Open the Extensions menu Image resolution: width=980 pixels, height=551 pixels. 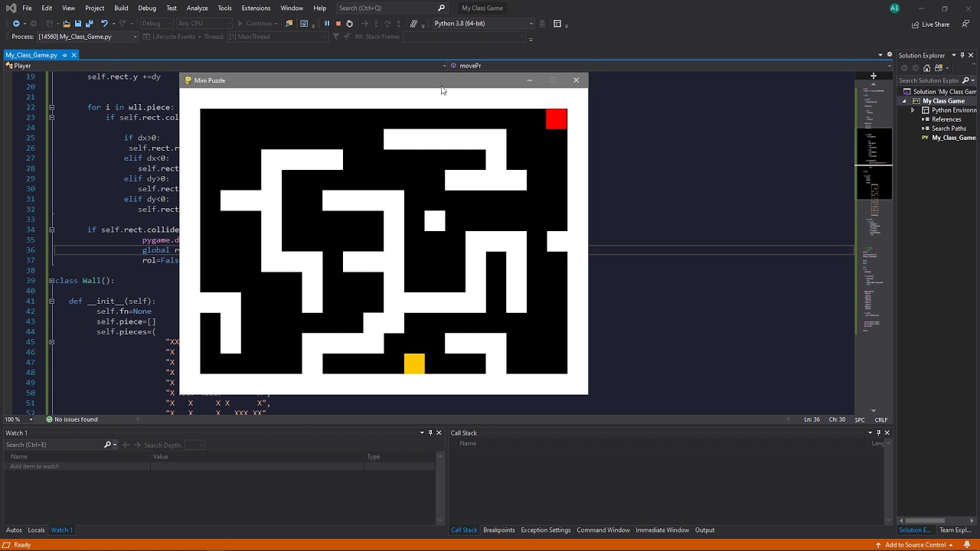(x=256, y=8)
